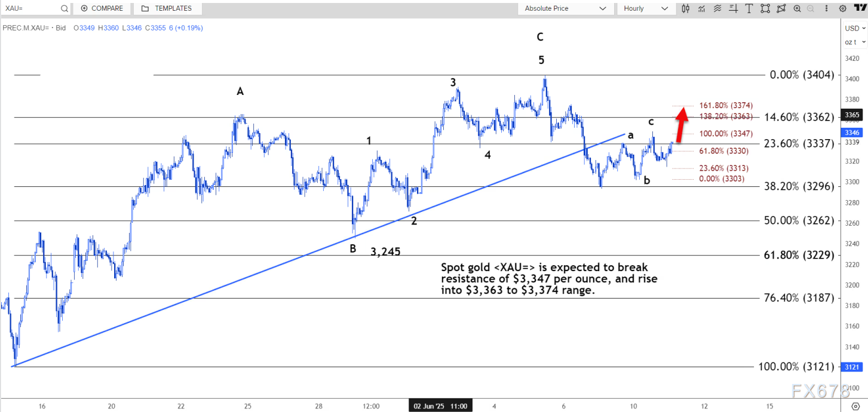Screen dimensions: 868x412
Task: Open the TEMPLATES button
Action: [x=167, y=8]
